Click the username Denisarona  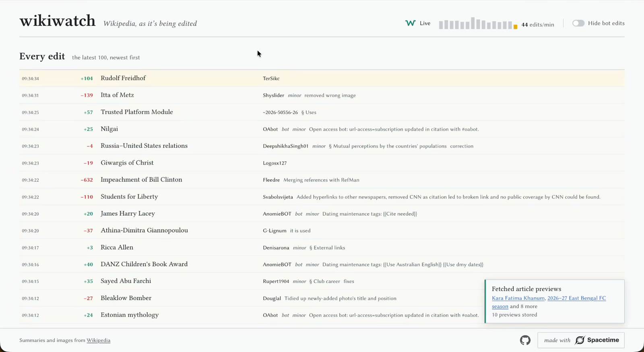(276, 247)
